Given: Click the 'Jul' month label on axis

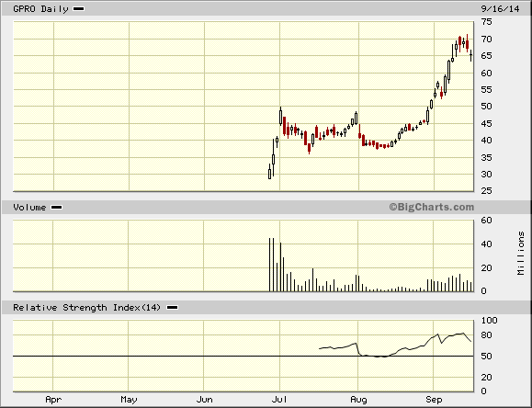Looking at the screenshot, I should coord(279,400).
